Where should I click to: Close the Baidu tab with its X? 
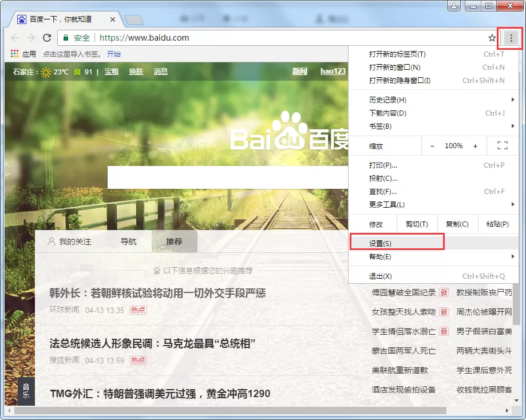coord(113,19)
